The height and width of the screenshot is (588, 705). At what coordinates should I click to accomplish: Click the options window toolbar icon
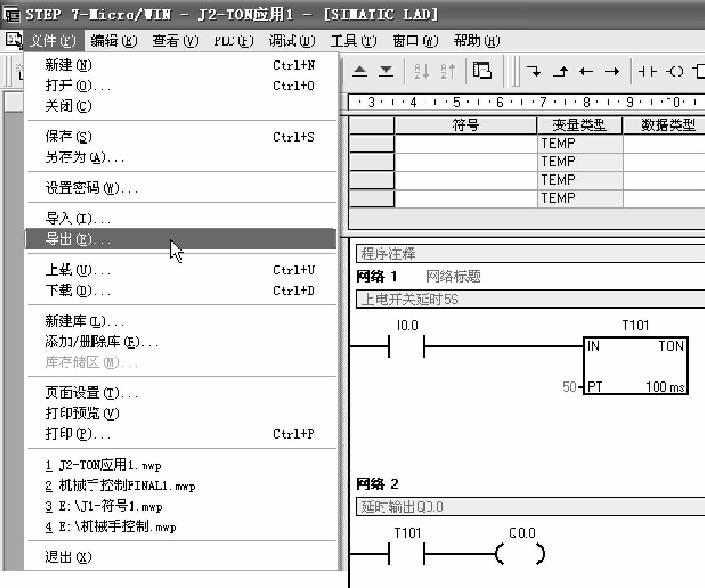point(482,70)
